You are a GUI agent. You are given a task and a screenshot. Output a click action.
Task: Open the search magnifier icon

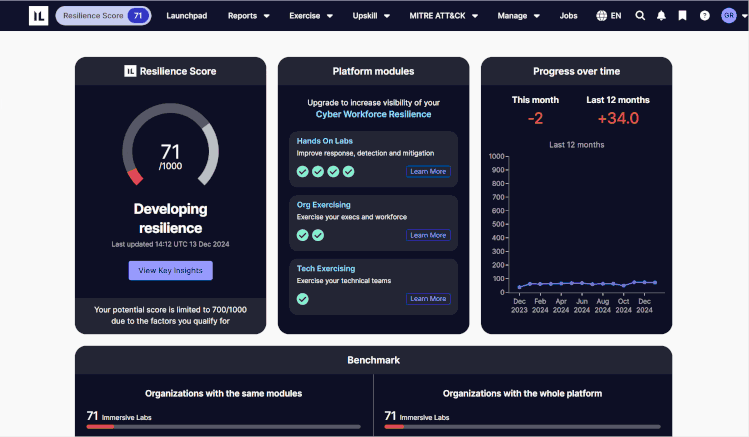[x=640, y=16]
